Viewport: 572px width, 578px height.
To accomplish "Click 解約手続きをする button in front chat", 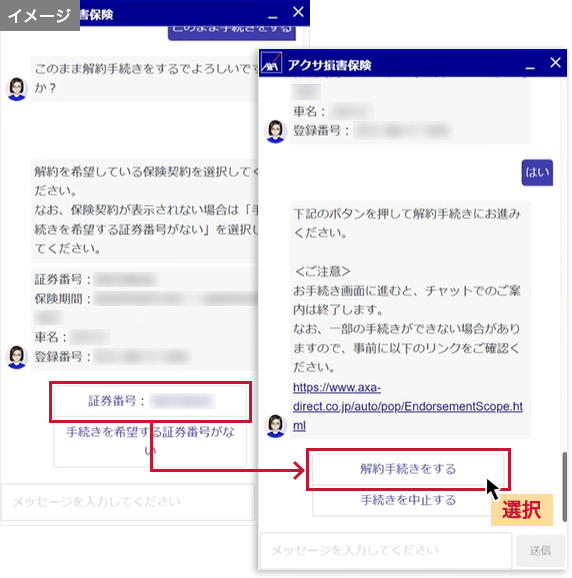I will click(408, 469).
